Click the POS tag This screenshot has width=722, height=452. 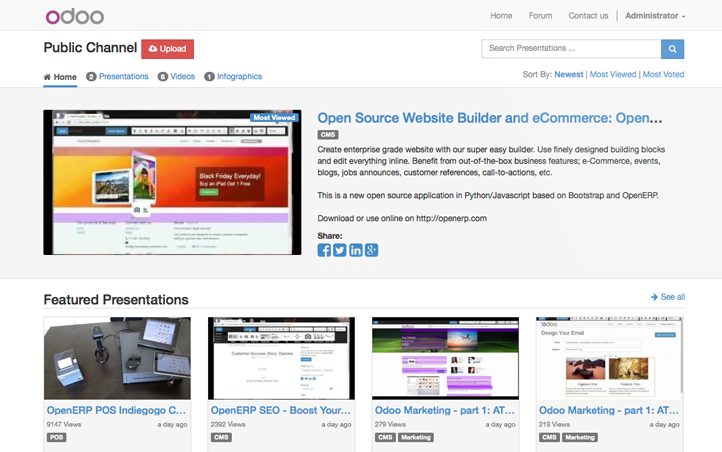pyautogui.click(x=57, y=437)
